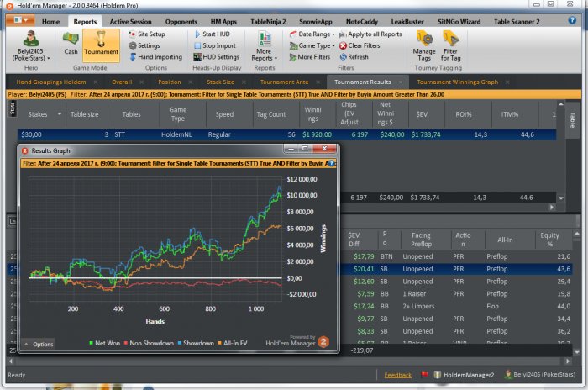Screen dimensions: 588x390
Task: Toggle Net Won legend series
Action: [x=107, y=344]
